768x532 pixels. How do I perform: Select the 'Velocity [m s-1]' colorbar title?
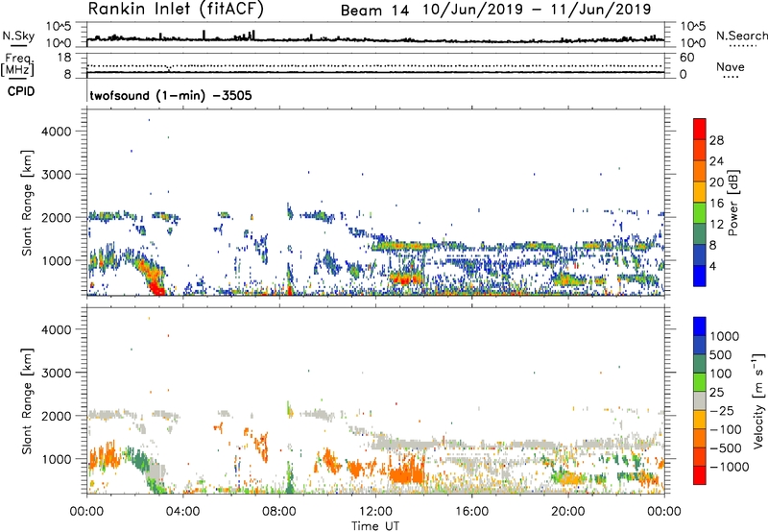click(758, 400)
